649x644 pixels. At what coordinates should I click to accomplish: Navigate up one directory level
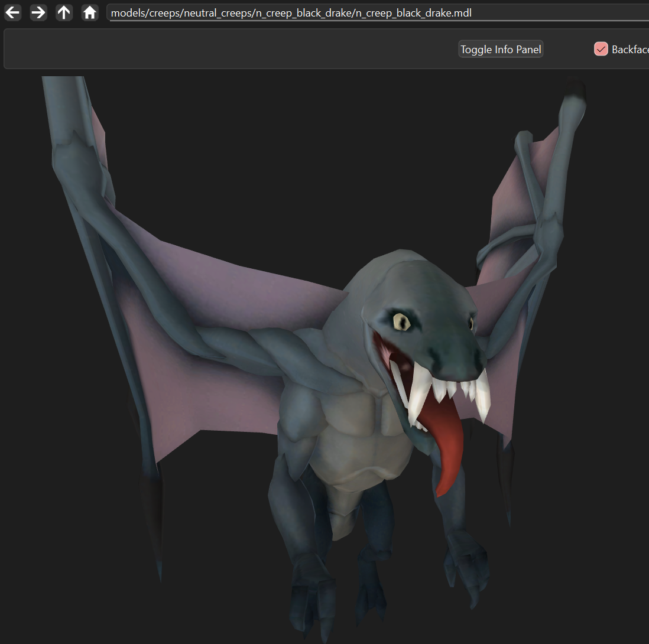tap(64, 12)
